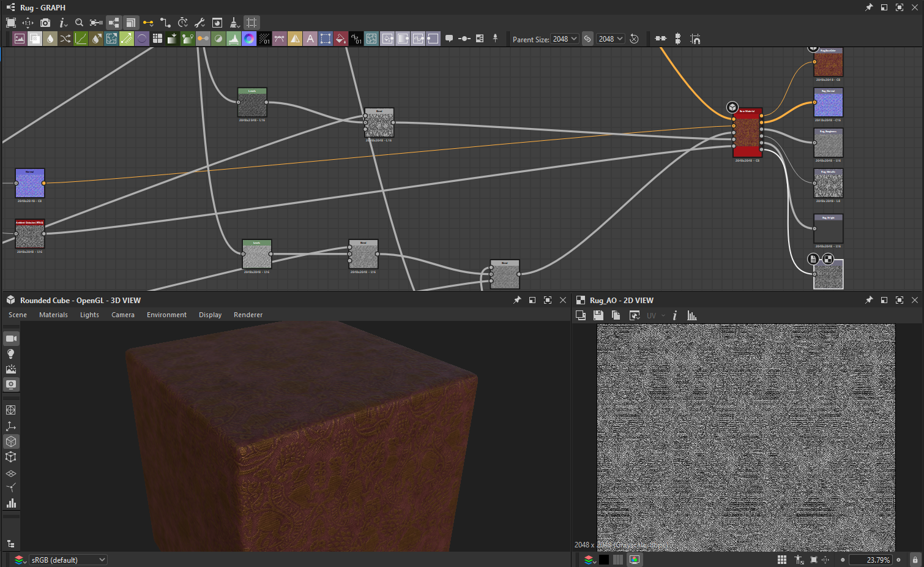Click the magnifier search icon in graph toolbar
Screen dimensions: 924x567
(79, 23)
